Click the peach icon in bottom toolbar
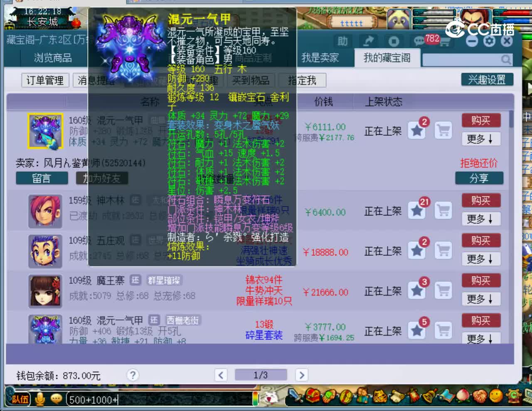Image resolution: width=532 pixels, height=411 pixels. click(463, 396)
